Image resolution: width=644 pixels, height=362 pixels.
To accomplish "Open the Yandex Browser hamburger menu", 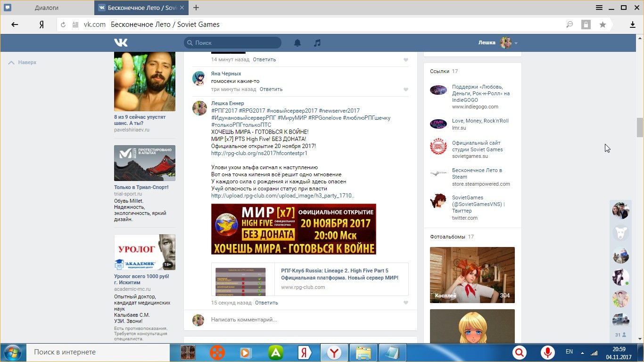I will [599, 8].
